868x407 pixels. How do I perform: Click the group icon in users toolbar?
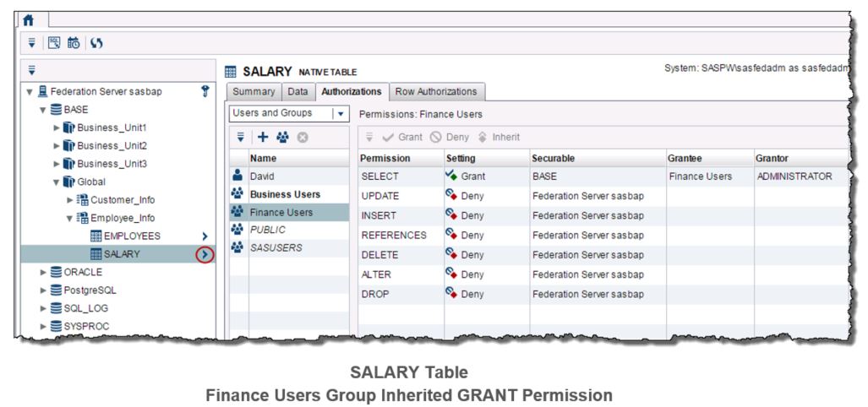284,136
